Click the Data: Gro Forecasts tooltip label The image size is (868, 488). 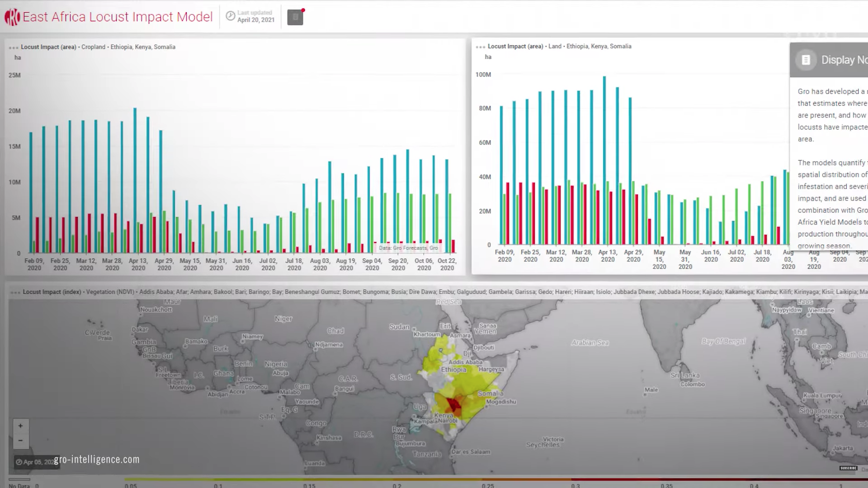pyautogui.click(x=408, y=248)
